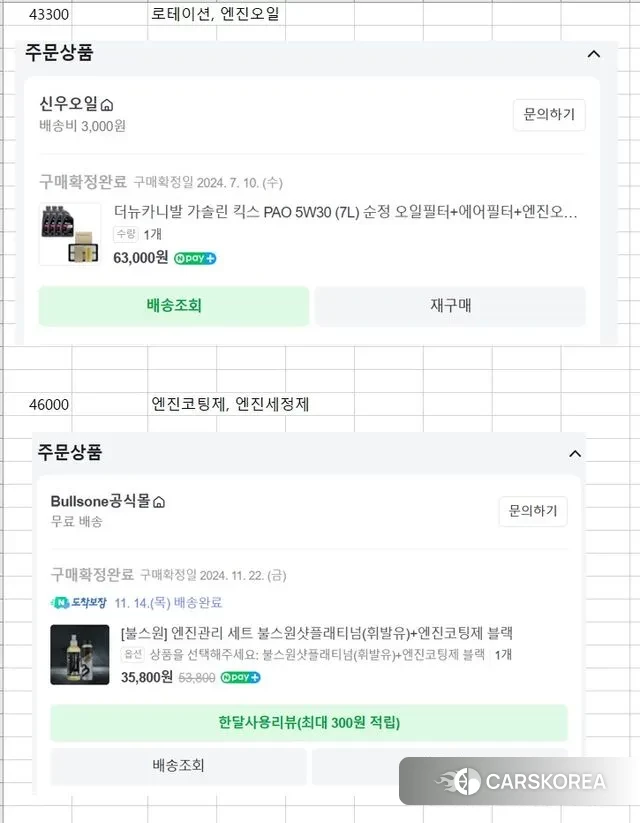
Task: Click 배송조회 under the Bullsone order
Action: [178, 766]
